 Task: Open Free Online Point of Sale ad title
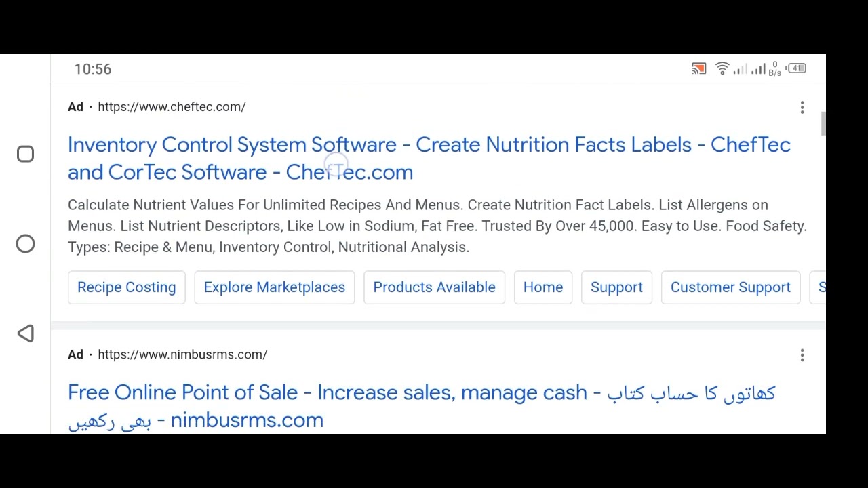(422, 406)
